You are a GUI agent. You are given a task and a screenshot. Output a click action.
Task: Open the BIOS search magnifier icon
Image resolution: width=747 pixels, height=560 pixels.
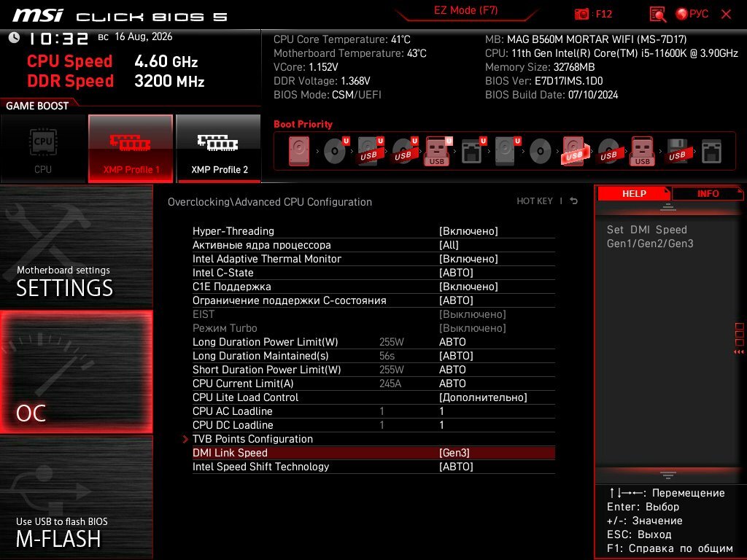point(657,14)
